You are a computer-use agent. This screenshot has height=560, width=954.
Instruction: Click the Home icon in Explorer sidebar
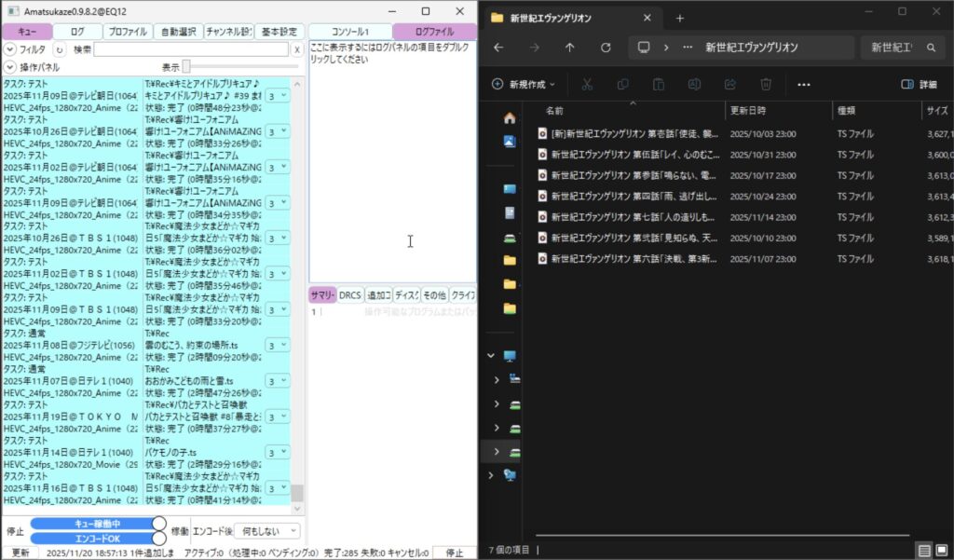coord(510,118)
